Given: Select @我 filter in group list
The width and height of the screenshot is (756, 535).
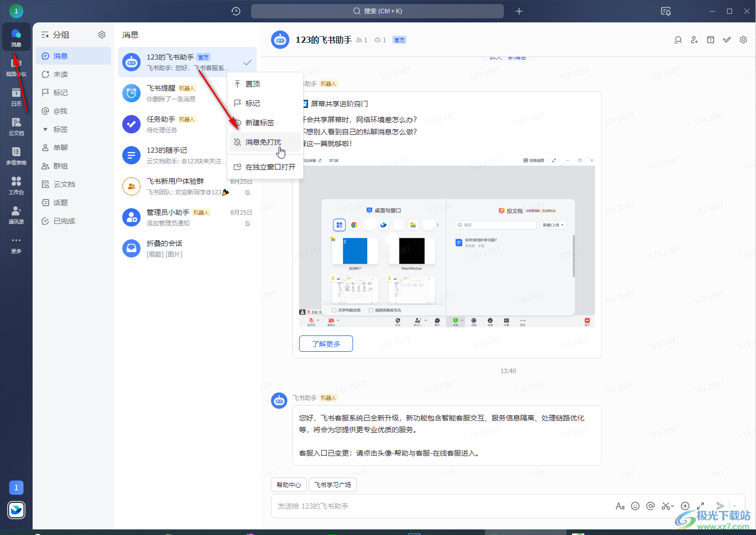Looking at the screenshot, I should (x=73, y=111).
